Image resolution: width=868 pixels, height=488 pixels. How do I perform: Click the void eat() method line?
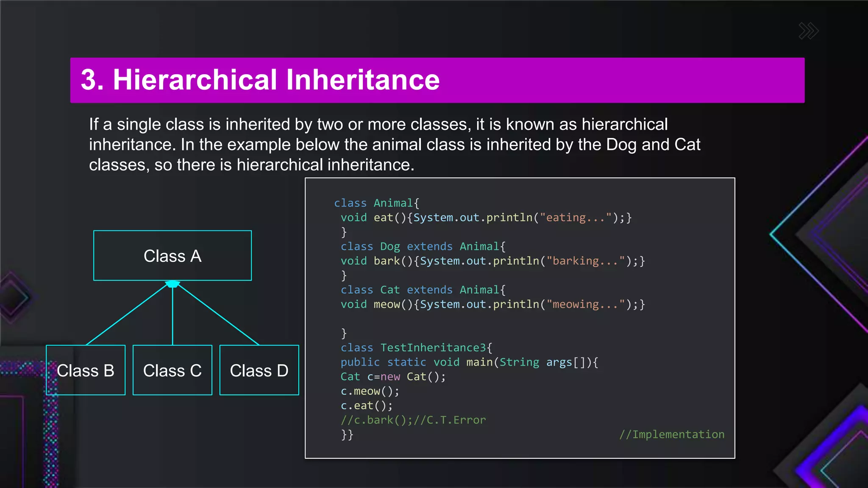tap(486, 217)
